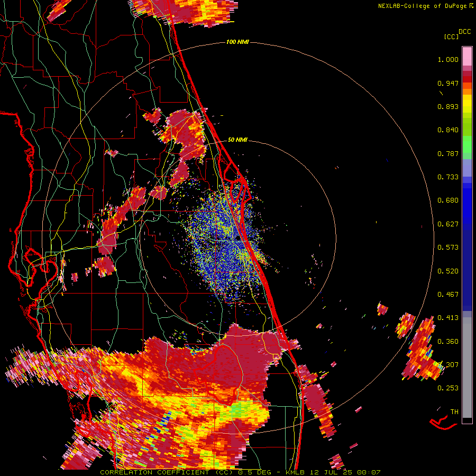Click the DCC label above color scale
Viewport: 476px width, 476px height.
pos(465,32)
